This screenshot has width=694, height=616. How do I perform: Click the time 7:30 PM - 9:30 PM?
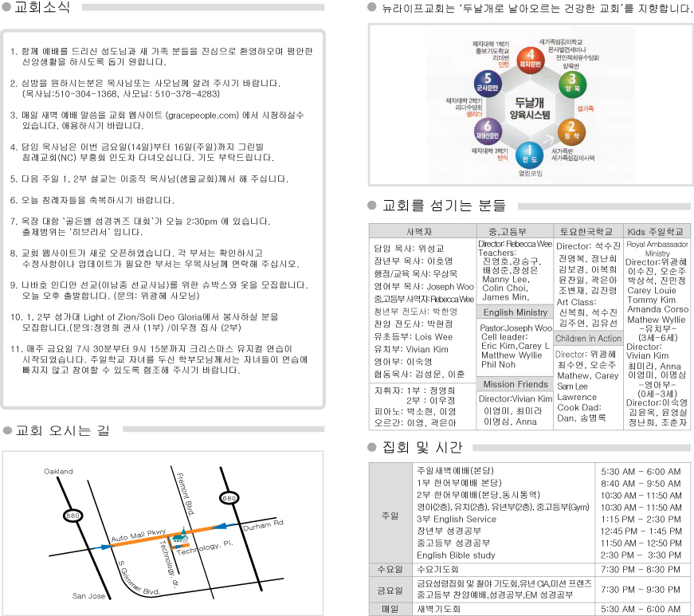641,590
